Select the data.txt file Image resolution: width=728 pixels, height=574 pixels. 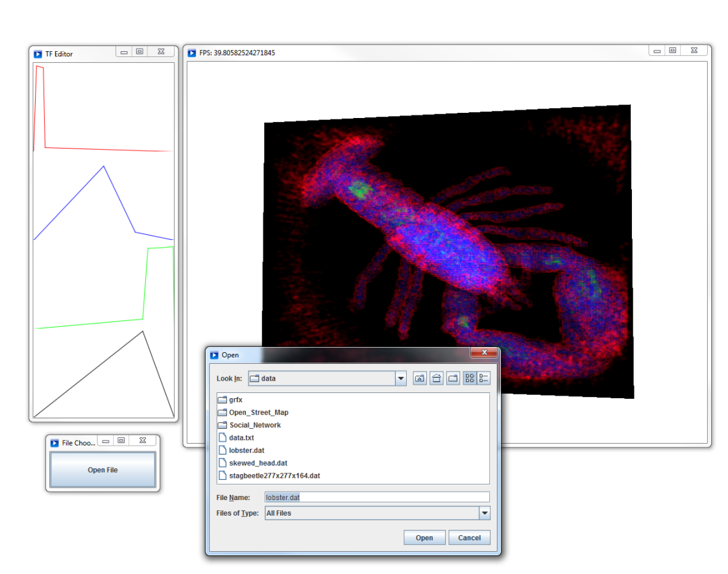point(241,438)
